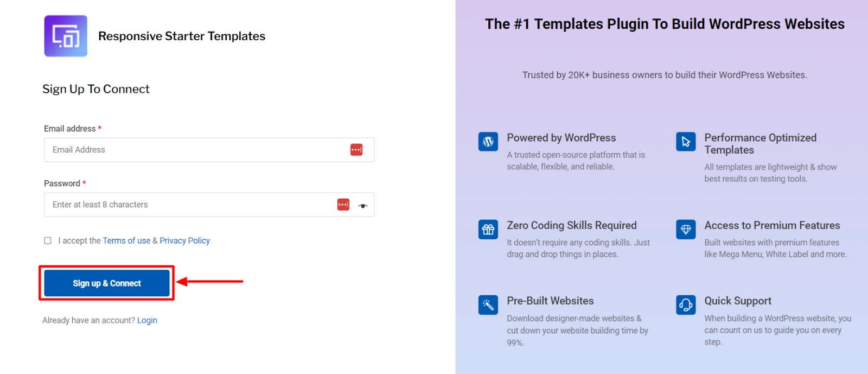The width and height of the screenshot is (868, 374).
Task: Click the gift icon beside Zero Coding Skills
Action: tap(488, 230)
